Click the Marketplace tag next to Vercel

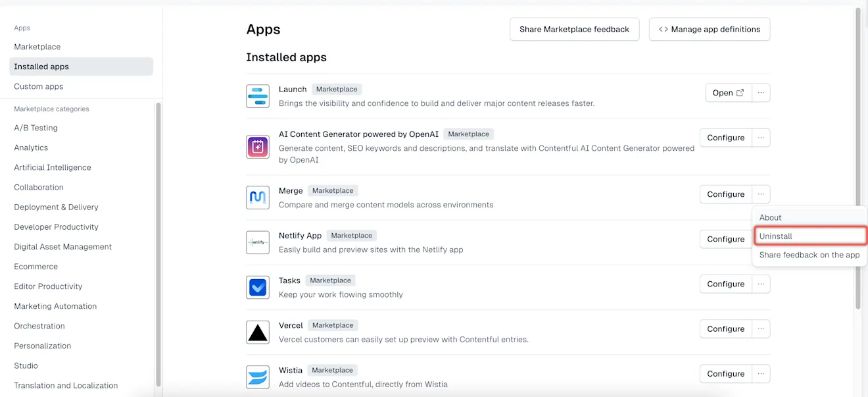click(x=333, y=325)
